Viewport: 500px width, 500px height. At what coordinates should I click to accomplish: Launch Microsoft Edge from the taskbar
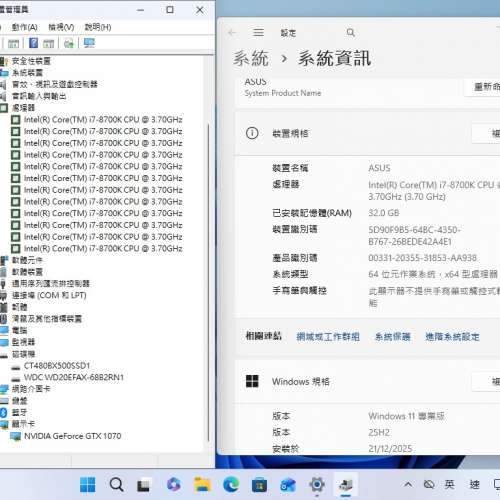pyautogui.click(x=231, y=485)
